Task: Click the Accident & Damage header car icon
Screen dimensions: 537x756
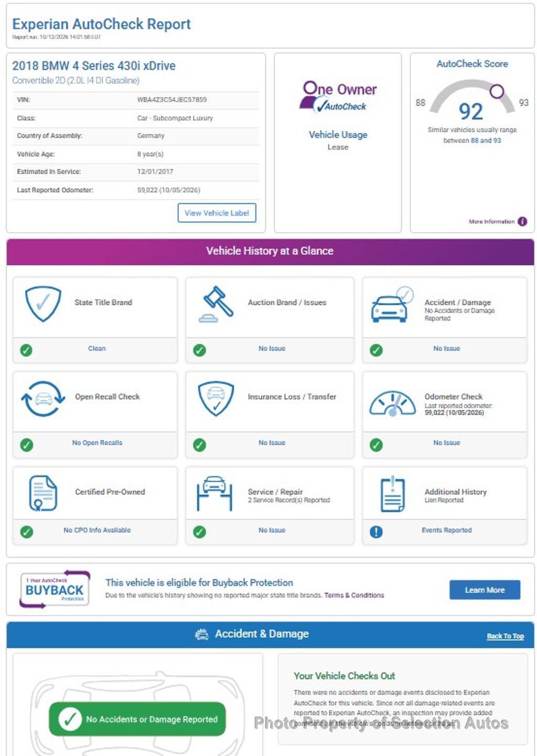Action: click(202, 634)
